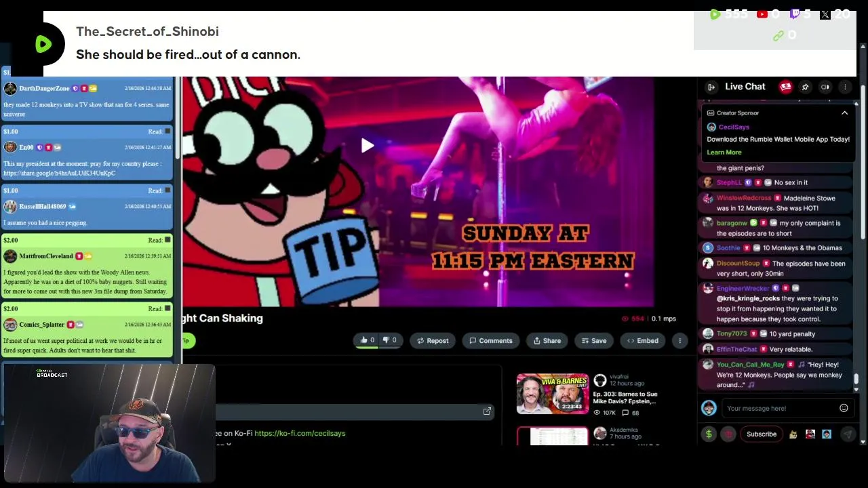
Task: Collapse the Live Chat panel
Action: click(711, 87)
